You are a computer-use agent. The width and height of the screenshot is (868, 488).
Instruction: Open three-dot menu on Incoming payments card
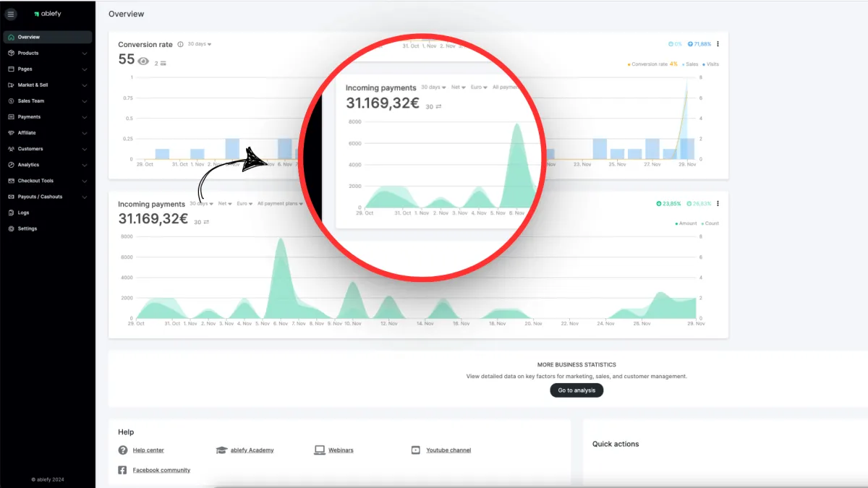coord(718,204)
